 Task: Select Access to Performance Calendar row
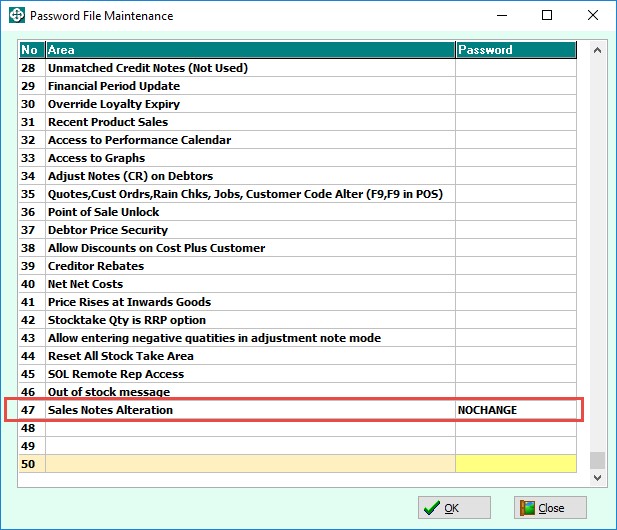click(297, 140)
